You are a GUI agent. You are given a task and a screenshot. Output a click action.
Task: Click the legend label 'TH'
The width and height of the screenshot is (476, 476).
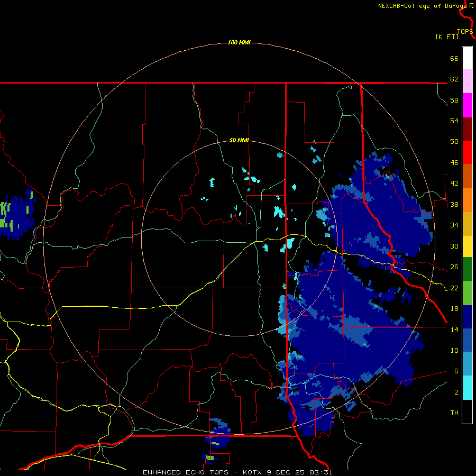pyautogui.click(x=454, y=413)
